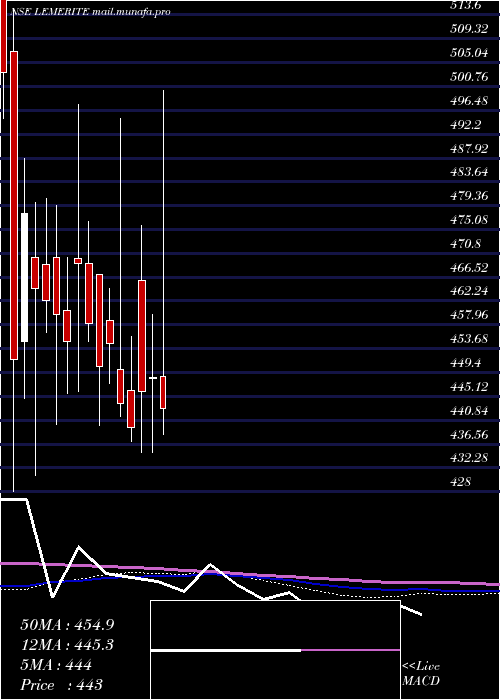Select the 505.04 price axis label

point(469,53)
